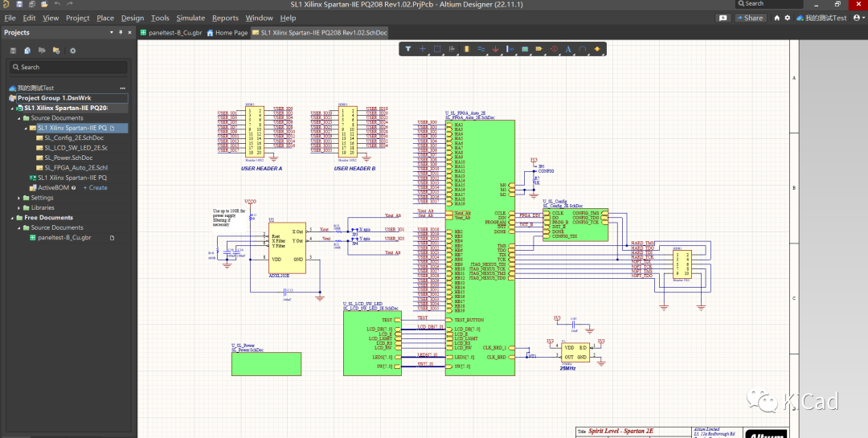The image size is (868, 438).
Task: Select ActiveBOM item in project tree
Action: point(52,188)
